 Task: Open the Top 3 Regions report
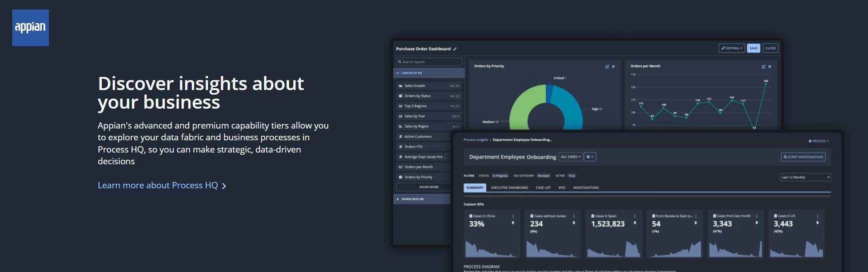pos(429,106)
